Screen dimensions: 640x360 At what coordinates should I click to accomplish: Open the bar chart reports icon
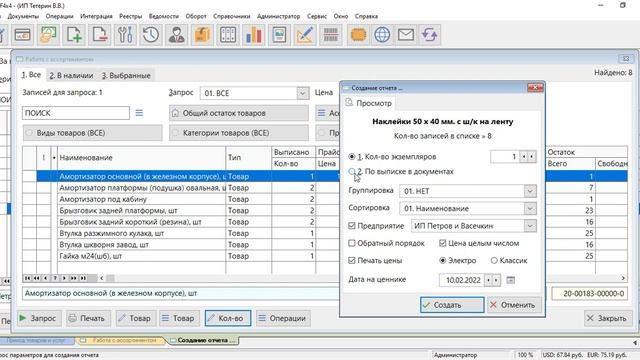(253, 35)
